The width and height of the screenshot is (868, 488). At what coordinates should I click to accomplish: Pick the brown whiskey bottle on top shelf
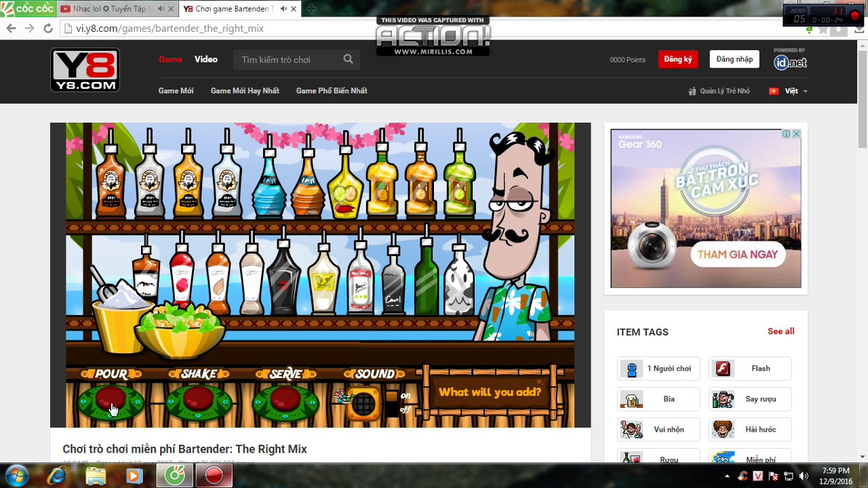110,175
